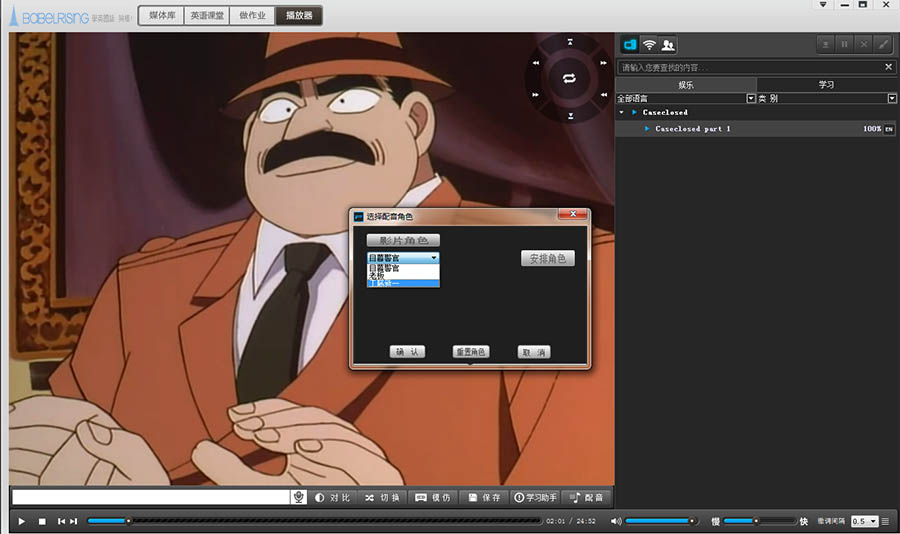Switch to the 学习 study tab
The image size is (900, 534).
click(827, 85)
